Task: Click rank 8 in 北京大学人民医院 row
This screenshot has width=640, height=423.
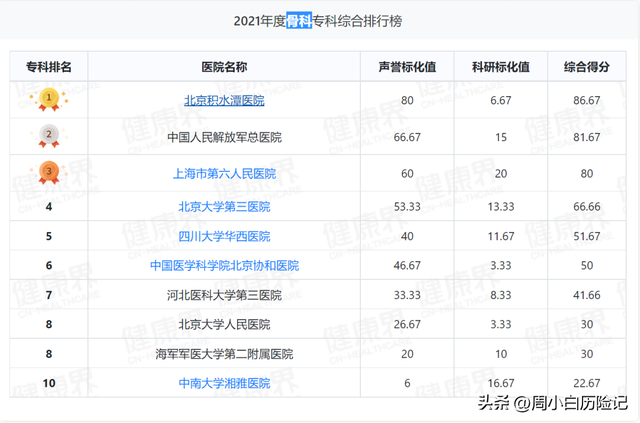Action: (x=49, y=324)
